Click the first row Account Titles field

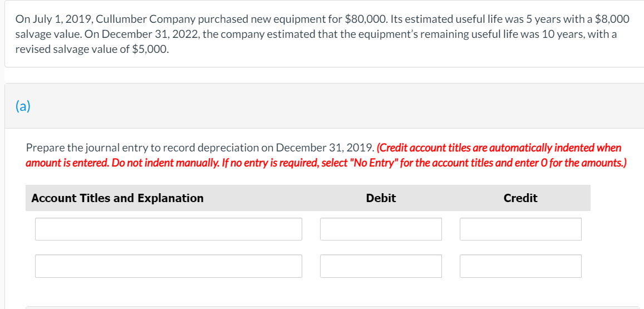click(169, 229)
